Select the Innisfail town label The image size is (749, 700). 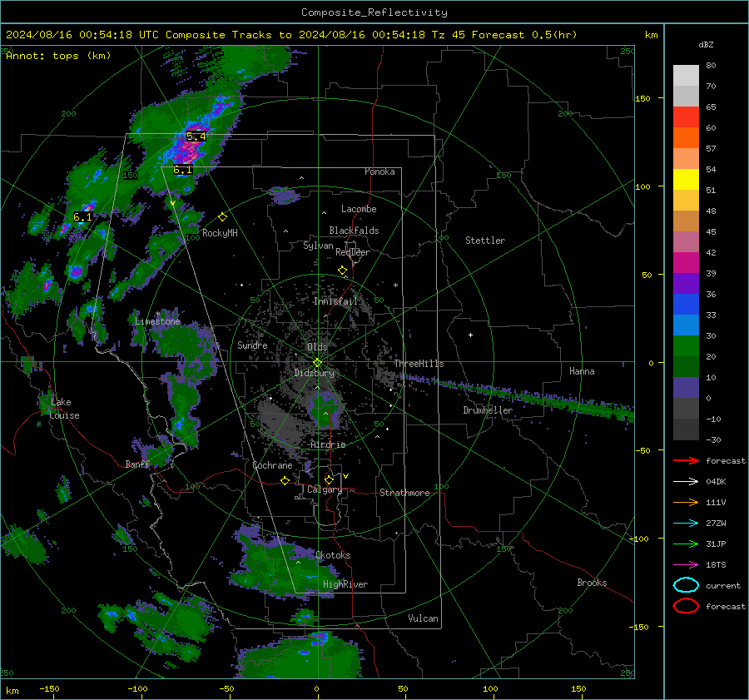click(x=335, y=301)
